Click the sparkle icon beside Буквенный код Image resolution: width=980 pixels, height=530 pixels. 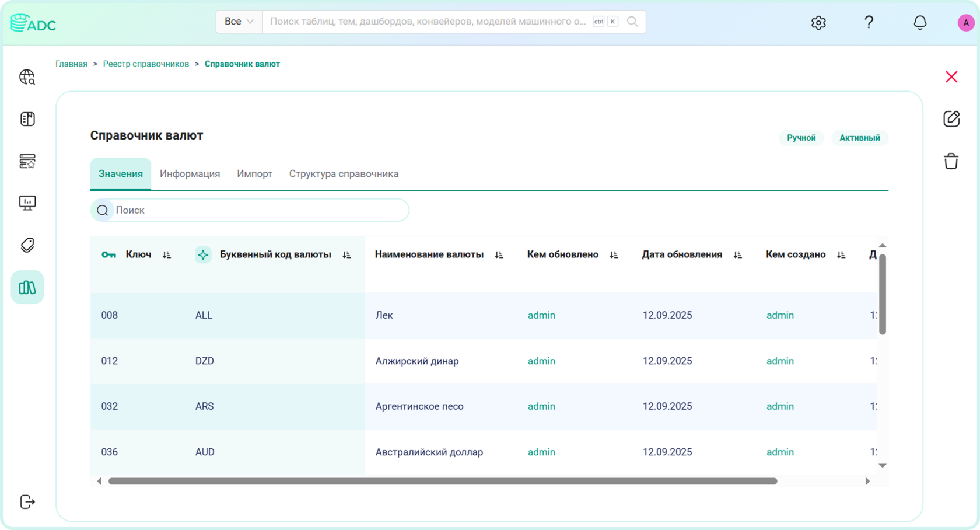click(x=203, y=255)
